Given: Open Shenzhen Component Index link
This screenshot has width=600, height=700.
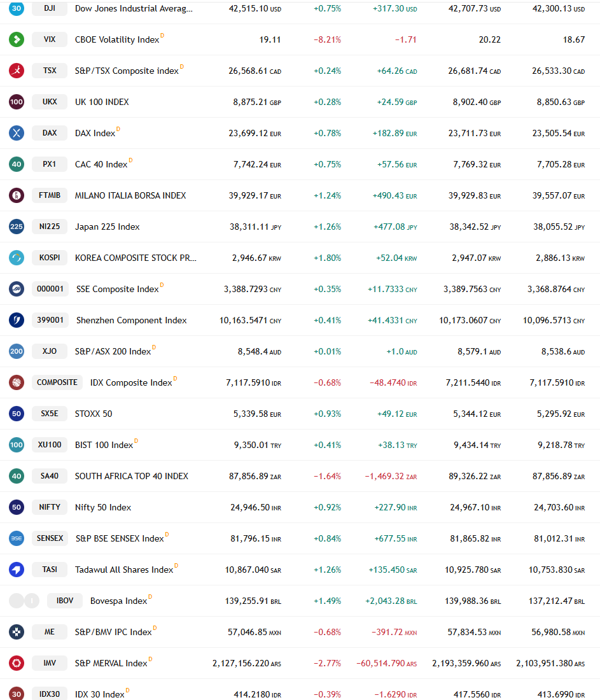Looking at the screenshot, I should click(131, 321).
